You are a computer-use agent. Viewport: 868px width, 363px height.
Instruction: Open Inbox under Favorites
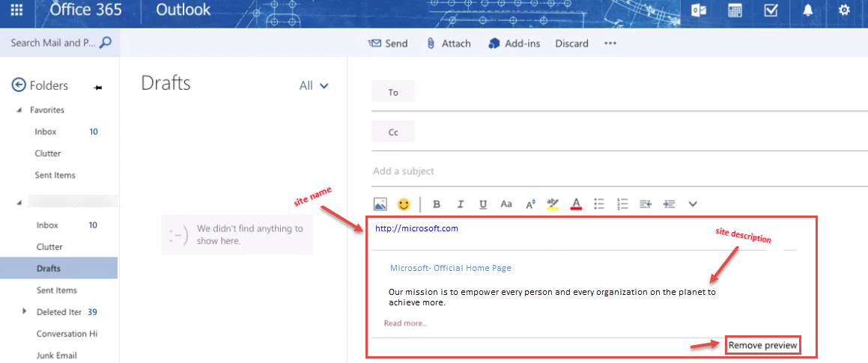pyautogui.click(x=46, y=132)
